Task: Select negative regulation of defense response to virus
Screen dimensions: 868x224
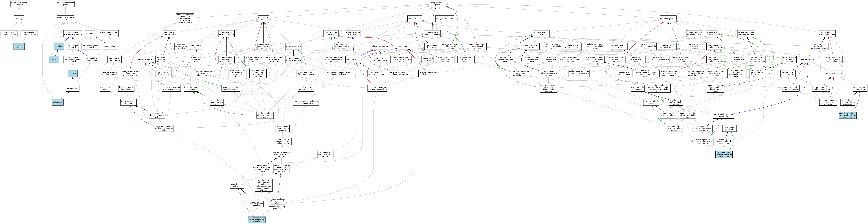Action: 164,128
